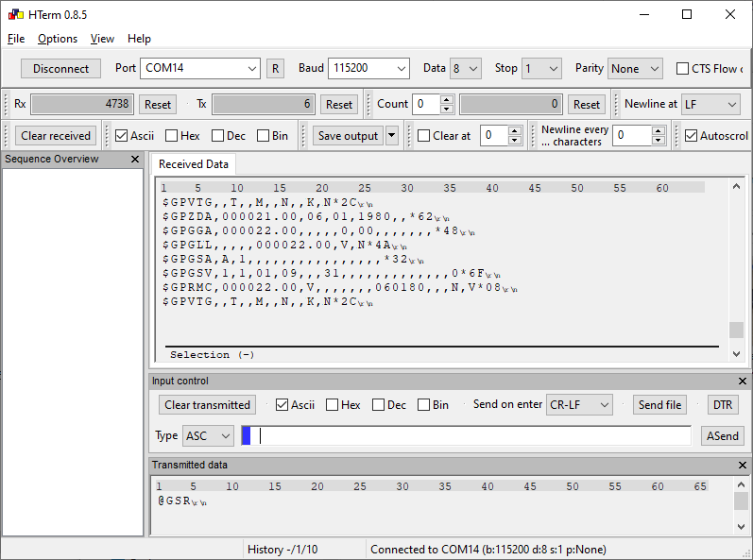The image size is (753, 560).
Task: Click the HTerm application icon in title bar
Action: point(16,14)
